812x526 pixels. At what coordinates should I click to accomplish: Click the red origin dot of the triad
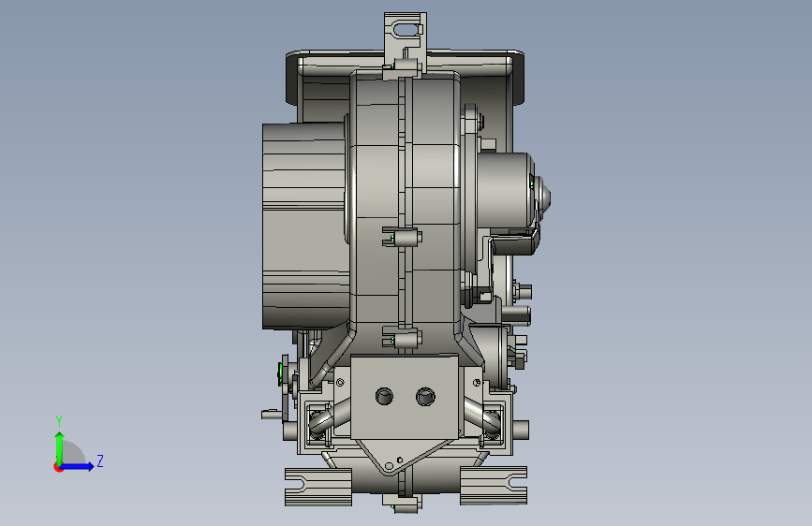coord(58,467)
